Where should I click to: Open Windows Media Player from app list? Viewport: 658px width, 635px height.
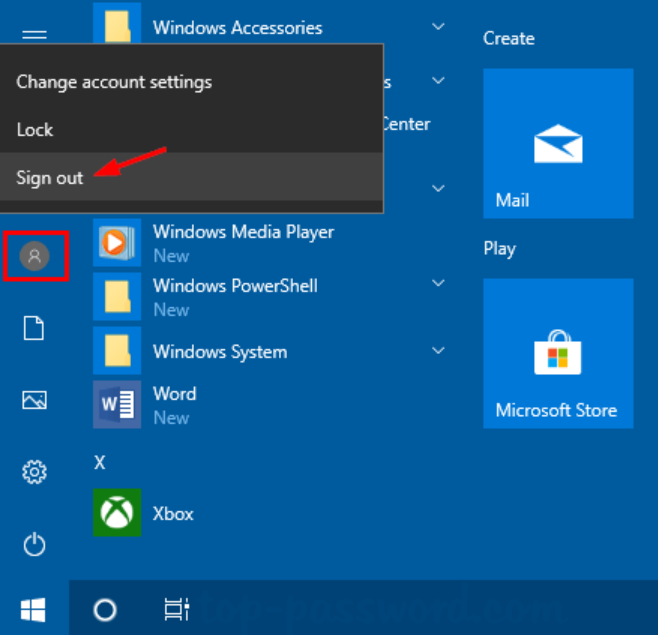(x=243, y=232)
